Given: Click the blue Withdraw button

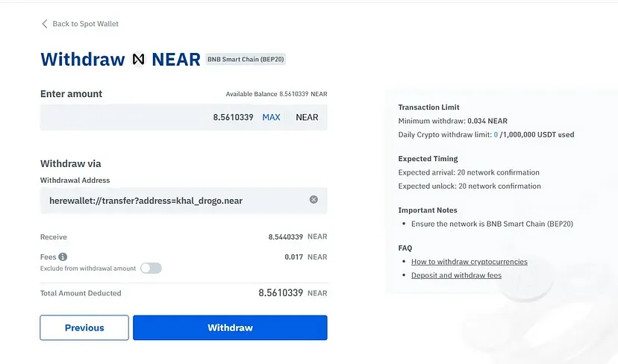Looking at the screenshot, I should coord(230,327).
